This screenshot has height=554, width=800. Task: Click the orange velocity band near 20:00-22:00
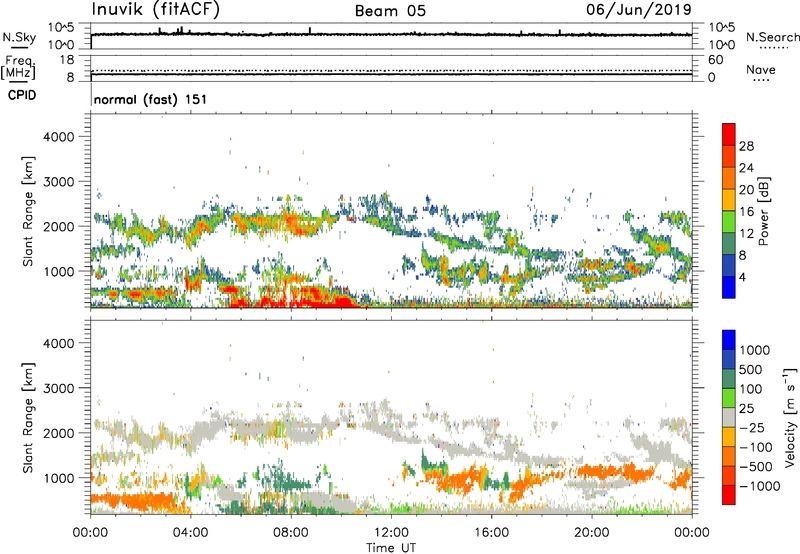(615, 471)
